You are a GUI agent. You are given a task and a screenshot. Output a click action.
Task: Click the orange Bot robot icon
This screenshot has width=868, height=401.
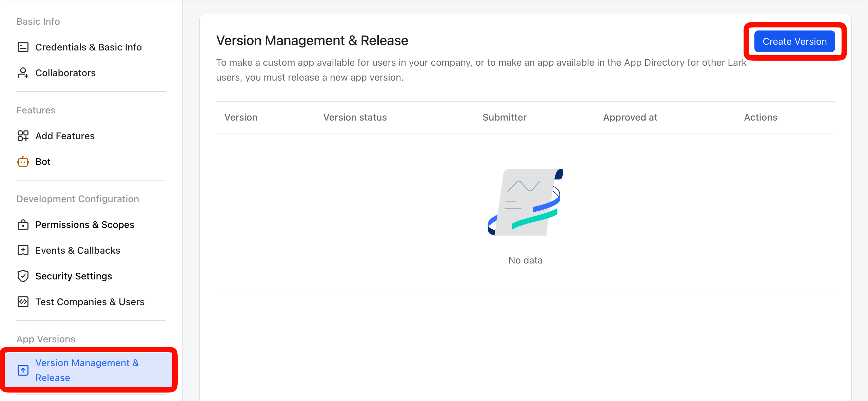click(x=23, y=162)
